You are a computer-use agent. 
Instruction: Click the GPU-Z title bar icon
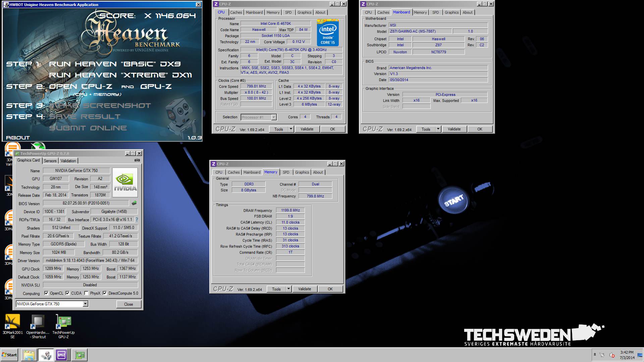[17, 154]
